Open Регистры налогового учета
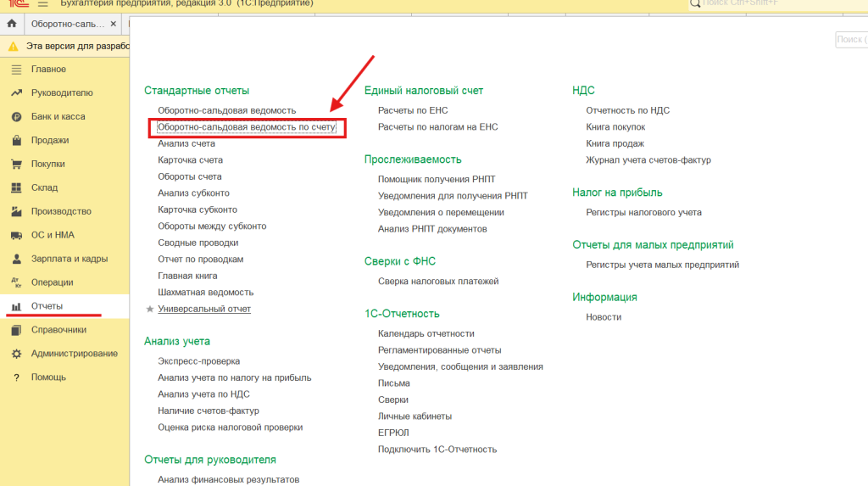The image size is (868, 486). coord(644,212)
